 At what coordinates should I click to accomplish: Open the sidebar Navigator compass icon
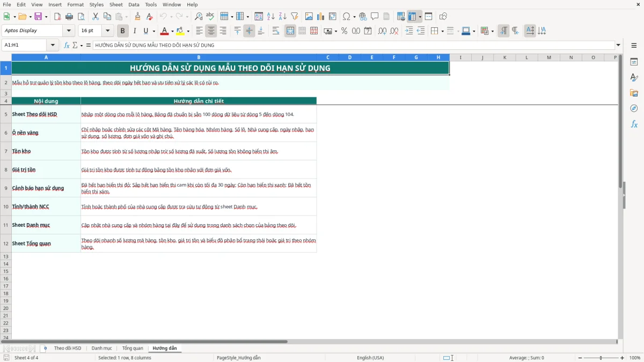(x=634, y=108)
